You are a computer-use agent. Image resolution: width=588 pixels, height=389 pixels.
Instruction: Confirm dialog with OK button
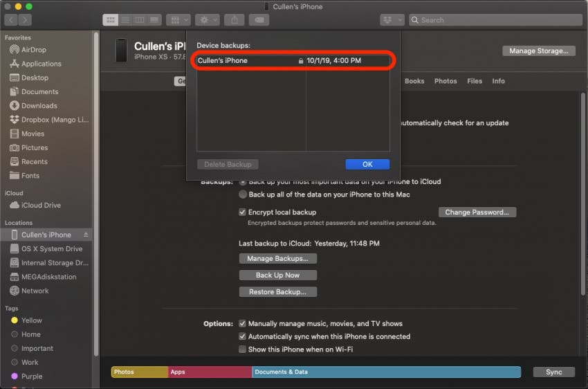pyautogui.click(x=367, y=164)
